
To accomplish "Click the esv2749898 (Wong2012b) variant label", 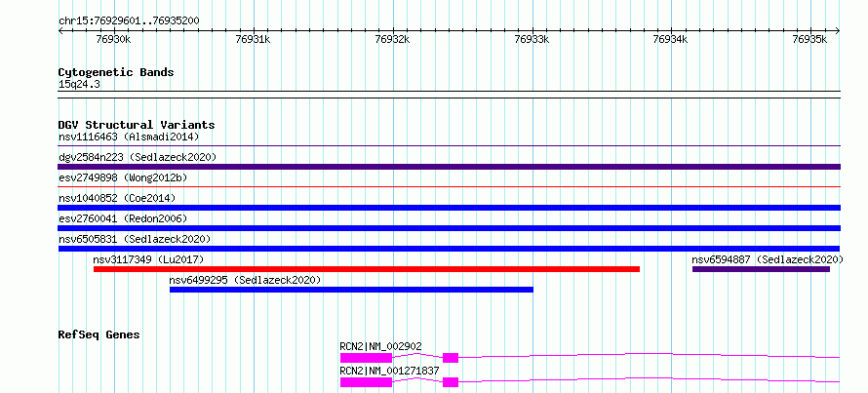I will [x=123, y=177].
